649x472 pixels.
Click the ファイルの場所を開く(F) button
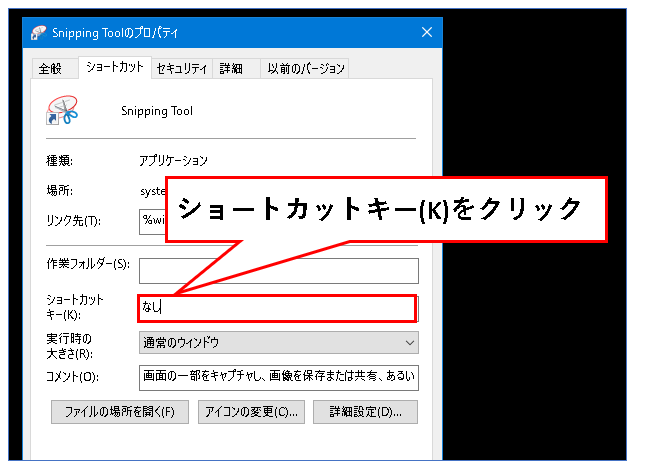tap(120, 412)
